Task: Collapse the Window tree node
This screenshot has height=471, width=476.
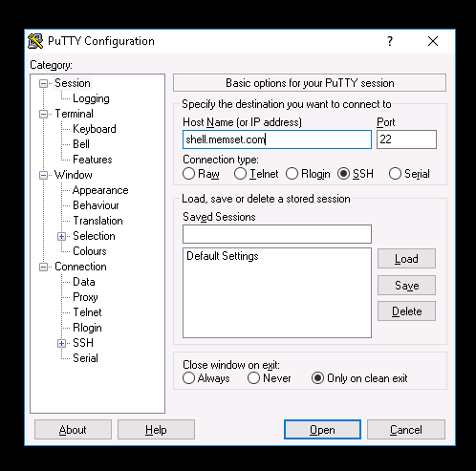Action: point(43,175)
